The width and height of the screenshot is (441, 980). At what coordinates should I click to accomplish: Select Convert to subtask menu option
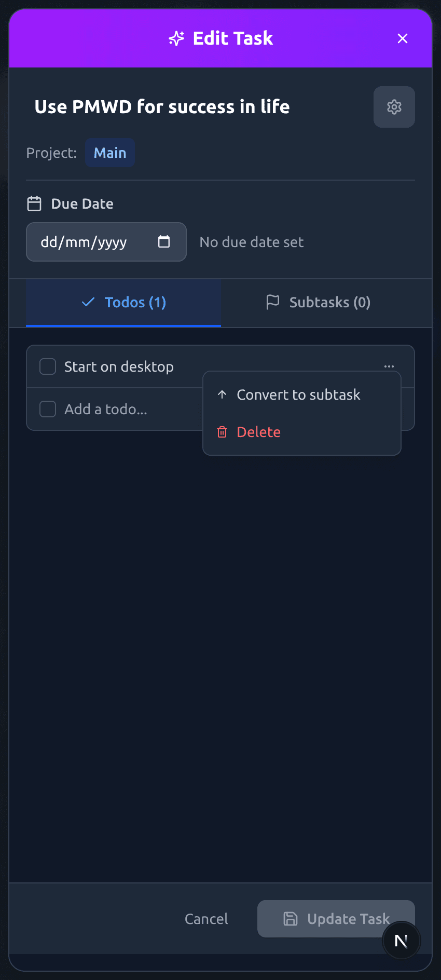coord(298,394)
